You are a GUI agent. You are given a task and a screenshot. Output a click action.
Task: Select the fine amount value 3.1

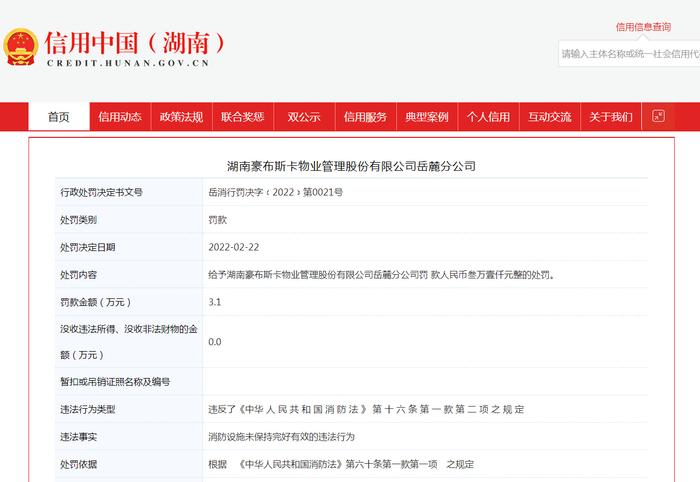(215, 302)
